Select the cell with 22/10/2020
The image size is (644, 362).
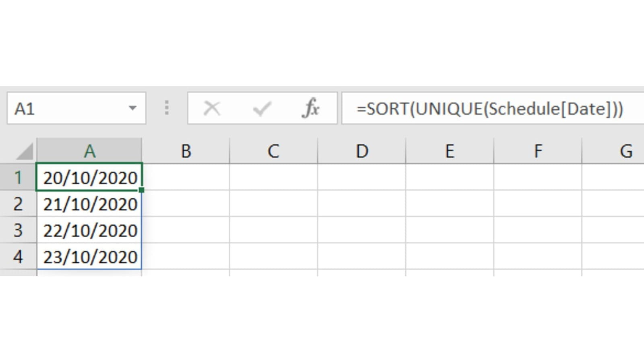pos(90,230)
